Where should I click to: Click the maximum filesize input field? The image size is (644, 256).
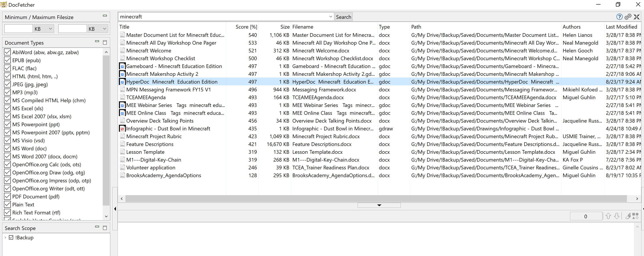click(x=72, y=29)
